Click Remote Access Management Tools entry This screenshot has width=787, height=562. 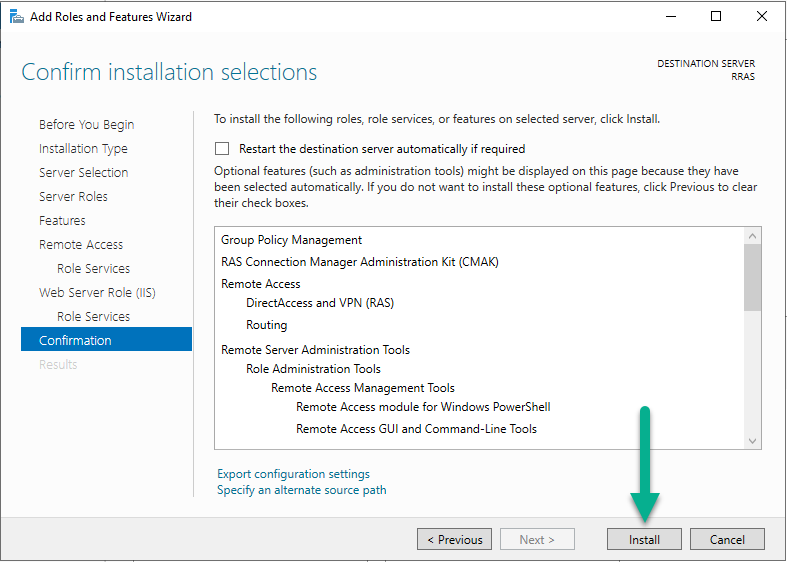point(363,388)
